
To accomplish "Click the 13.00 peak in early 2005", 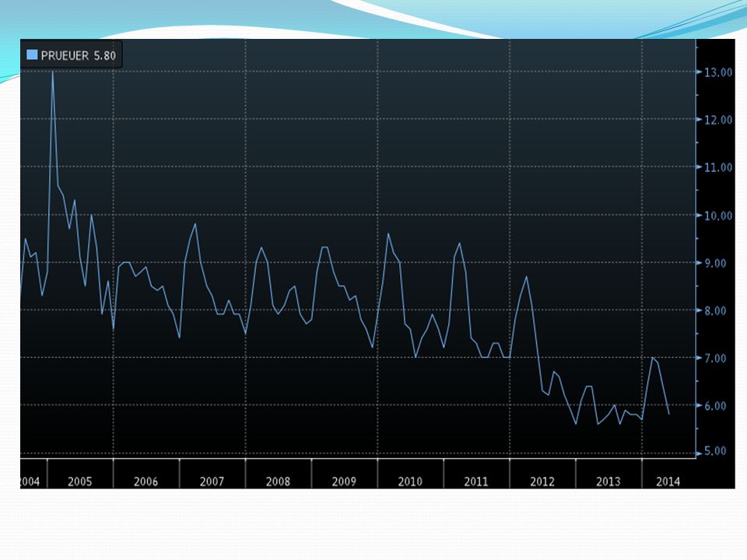I will [x=52, y=72].
